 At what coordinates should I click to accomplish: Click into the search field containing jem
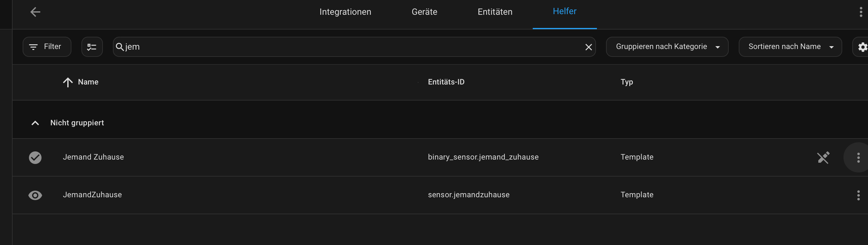(354, 47)
